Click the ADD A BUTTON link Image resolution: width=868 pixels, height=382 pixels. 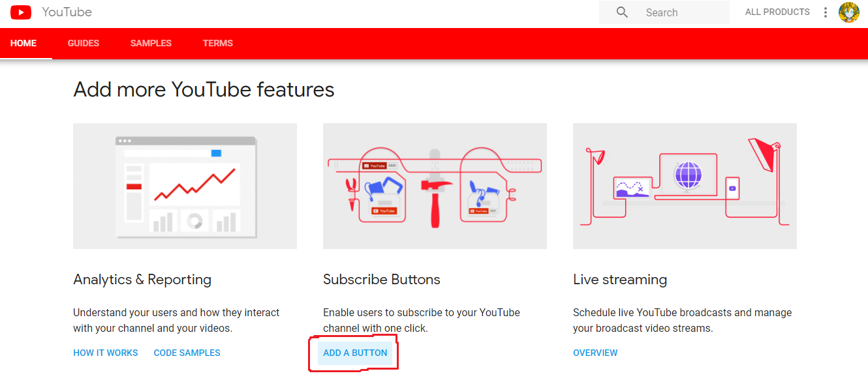pyautogui.click(x=355, y=353)
